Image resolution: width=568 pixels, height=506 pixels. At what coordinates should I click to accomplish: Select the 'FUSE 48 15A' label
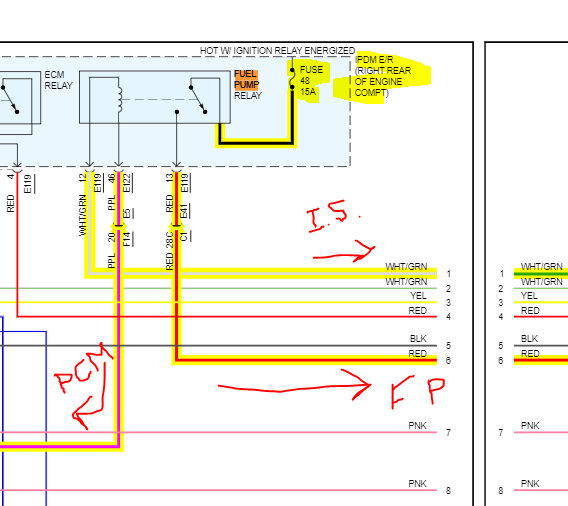[x=311, y=80]
